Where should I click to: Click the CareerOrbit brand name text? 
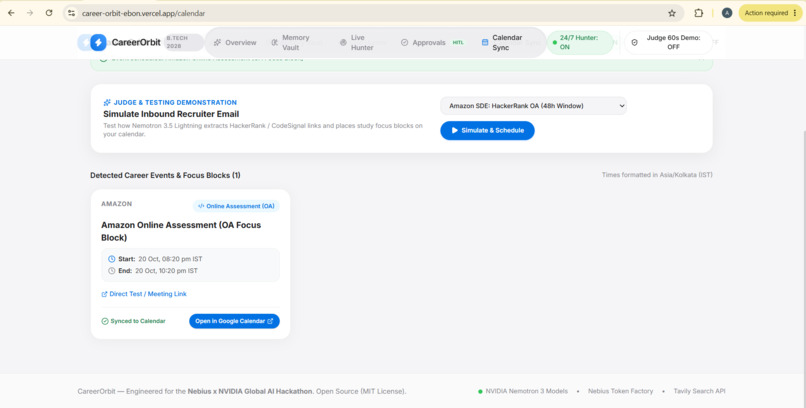(x=136, y=43)
